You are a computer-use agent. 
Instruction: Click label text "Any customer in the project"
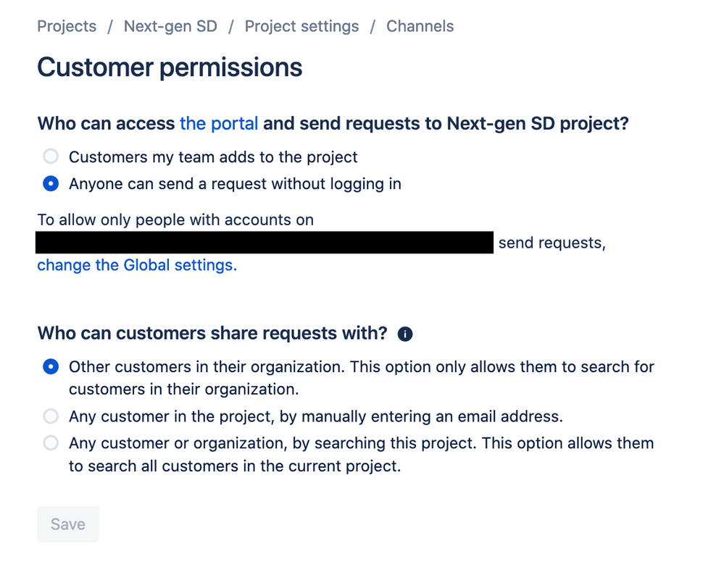pos(315,416)
